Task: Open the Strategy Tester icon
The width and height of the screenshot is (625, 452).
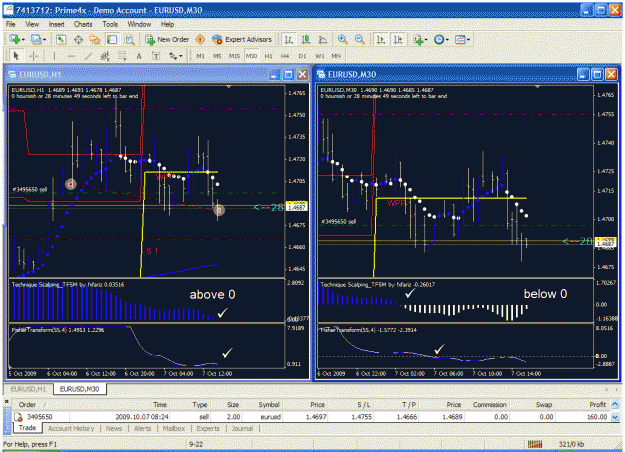Action: click(x=129, y=39)
